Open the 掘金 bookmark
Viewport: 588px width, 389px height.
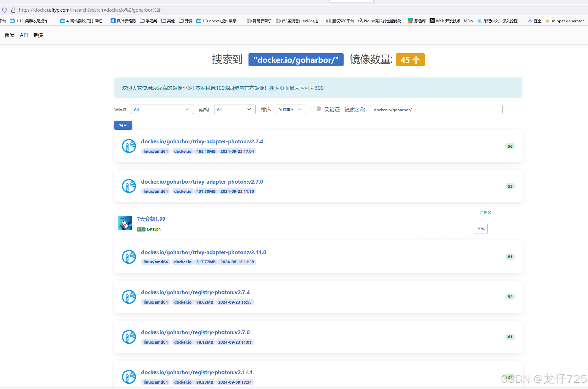(534, 21)
